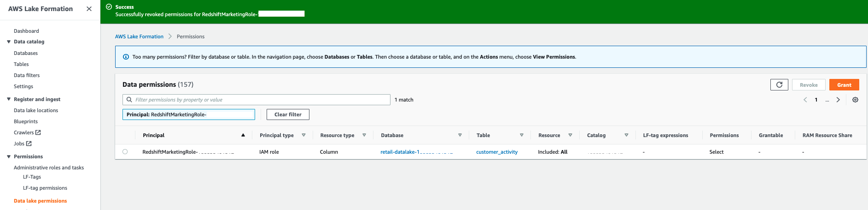Click the Grantable column header

(x=771, y=135)
